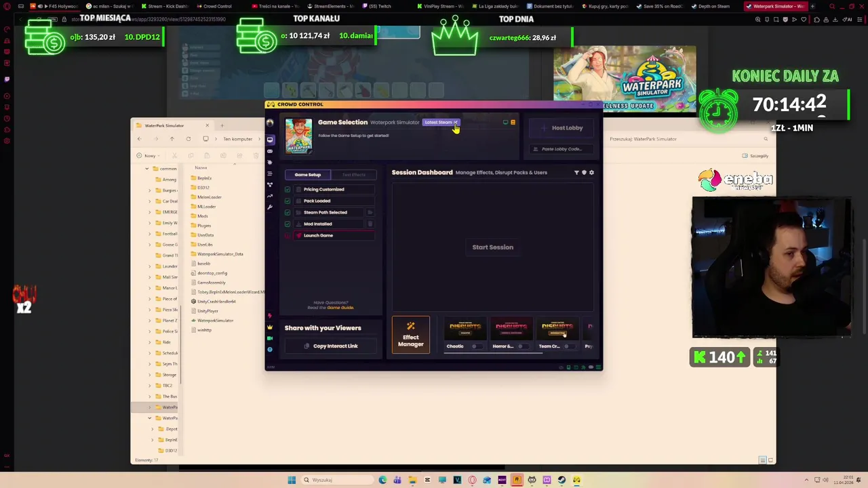Expand the Police Si folder in Explorer tree
The height and width of the screenshot is (488, 868).
click(x=150, y=331)
